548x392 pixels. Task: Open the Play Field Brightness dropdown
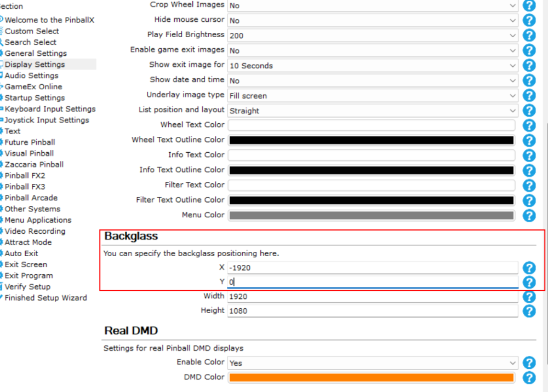[x=373, y=36]
